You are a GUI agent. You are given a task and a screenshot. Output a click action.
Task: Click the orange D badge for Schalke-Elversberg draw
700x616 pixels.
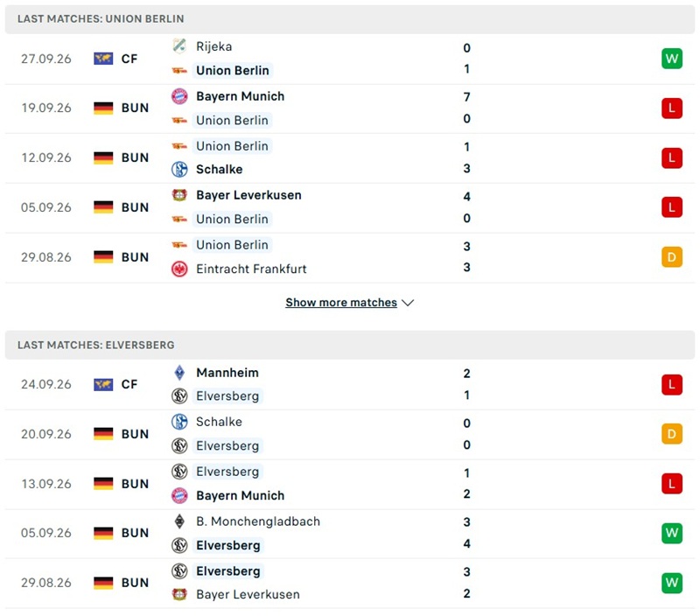tap(672, 434)
